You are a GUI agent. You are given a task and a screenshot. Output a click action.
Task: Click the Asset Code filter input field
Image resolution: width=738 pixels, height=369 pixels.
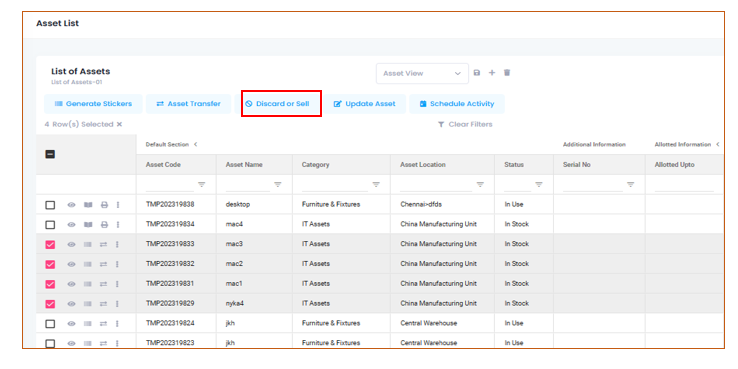(x=170, y=185)
